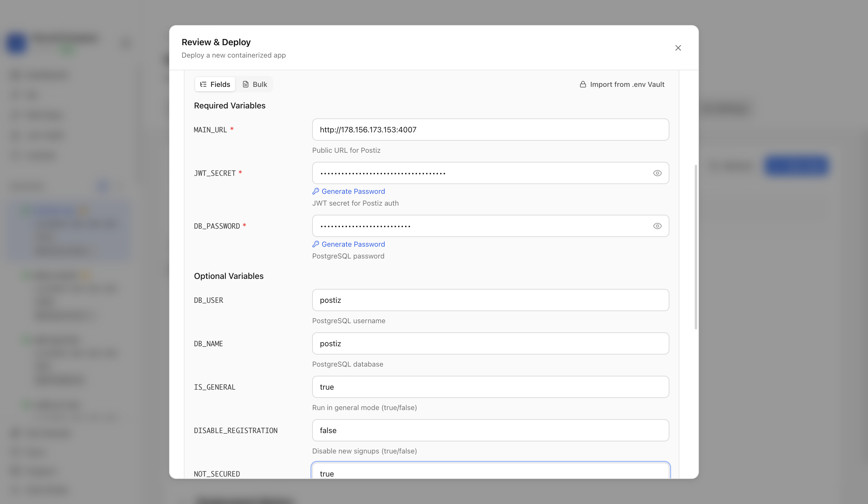Click the blurred blue button behind the dialog

pos(796,166)
